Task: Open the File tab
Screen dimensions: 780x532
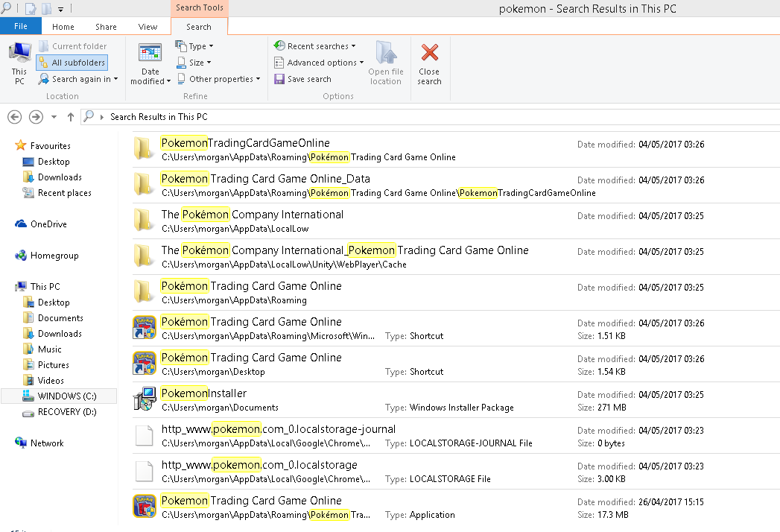Action: point(20,26)
